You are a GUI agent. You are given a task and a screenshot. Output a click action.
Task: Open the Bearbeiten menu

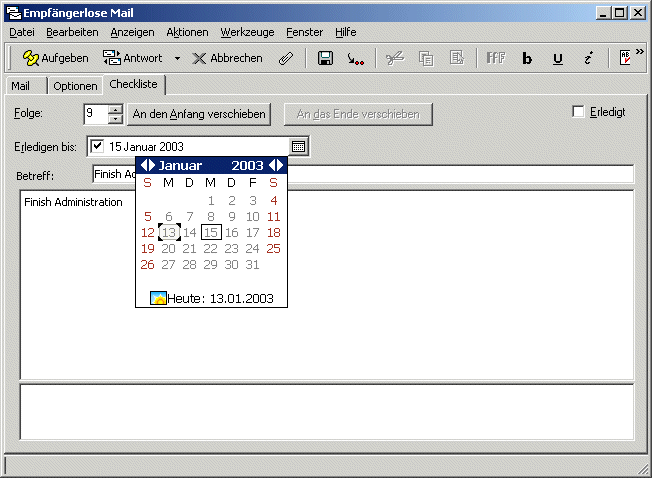coord(72,32)
